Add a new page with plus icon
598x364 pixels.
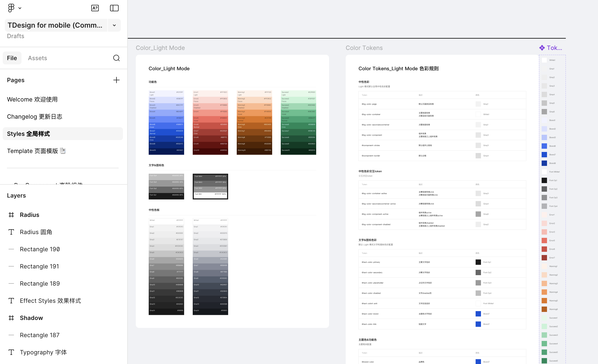pos(116,80)
